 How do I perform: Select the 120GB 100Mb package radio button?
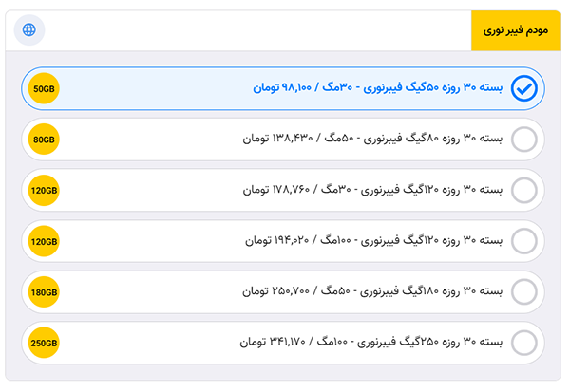point(523,241)
